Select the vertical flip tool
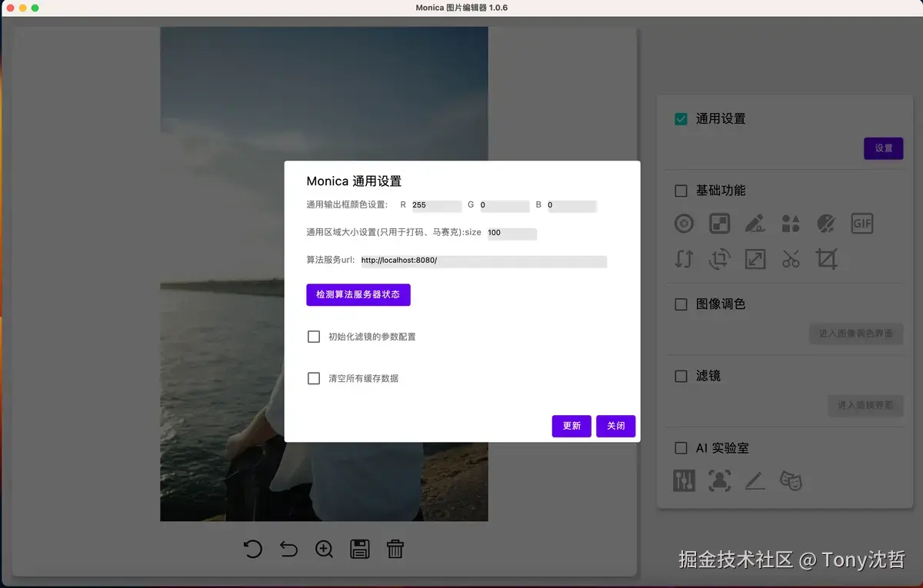The width and height of the screenshot is (923, 588). 684,259
